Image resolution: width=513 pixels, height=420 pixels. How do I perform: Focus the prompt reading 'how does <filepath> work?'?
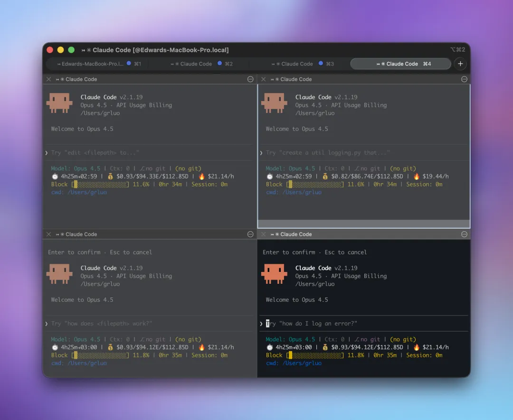pyautogui.click(x=150, y=324)
